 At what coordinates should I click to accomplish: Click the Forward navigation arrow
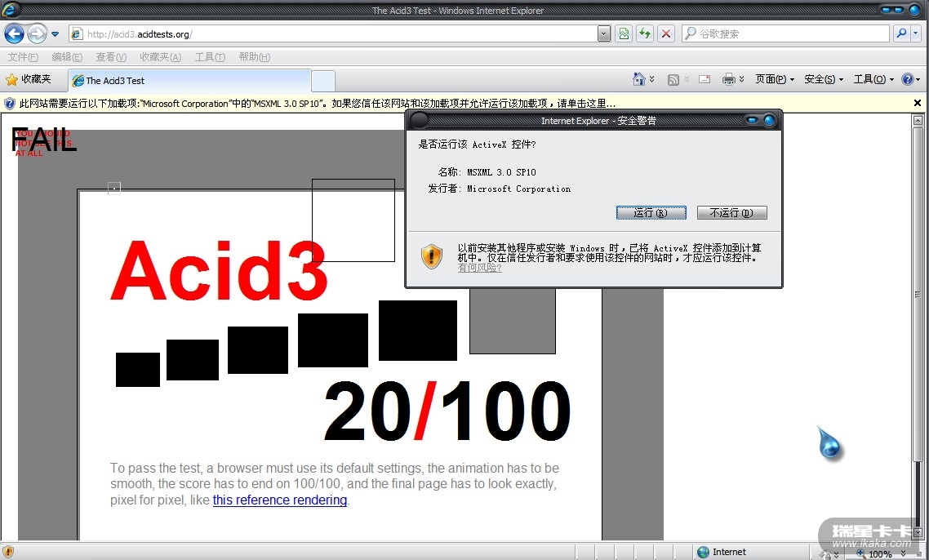[38, 33]
